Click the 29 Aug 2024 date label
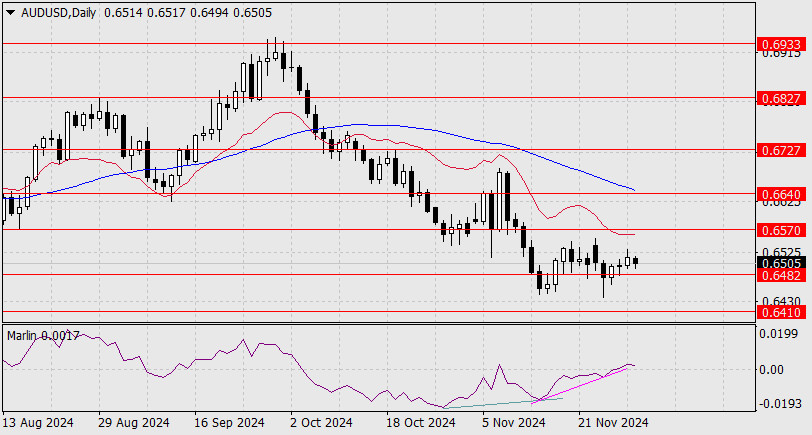Image resolution: width=812 pixels, height=435 pixels. pos(134,423)
